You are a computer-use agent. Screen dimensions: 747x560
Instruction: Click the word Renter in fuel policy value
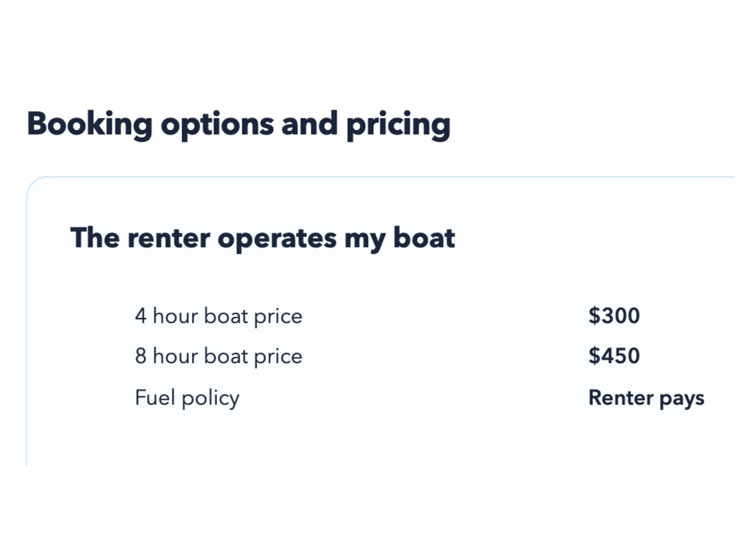(x=621, y=397)
